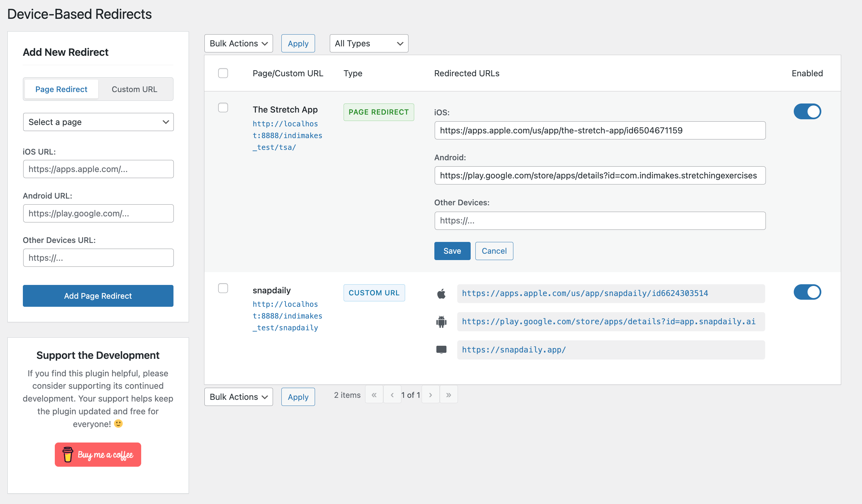Viewport: 862px width, 504px height.
Task: Click the Device-Based Redirects page title
Action: (x=79, y=14)
